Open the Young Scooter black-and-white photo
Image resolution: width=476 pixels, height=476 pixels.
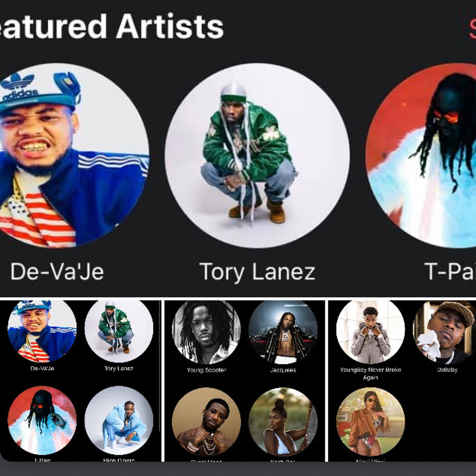[206, 332]
